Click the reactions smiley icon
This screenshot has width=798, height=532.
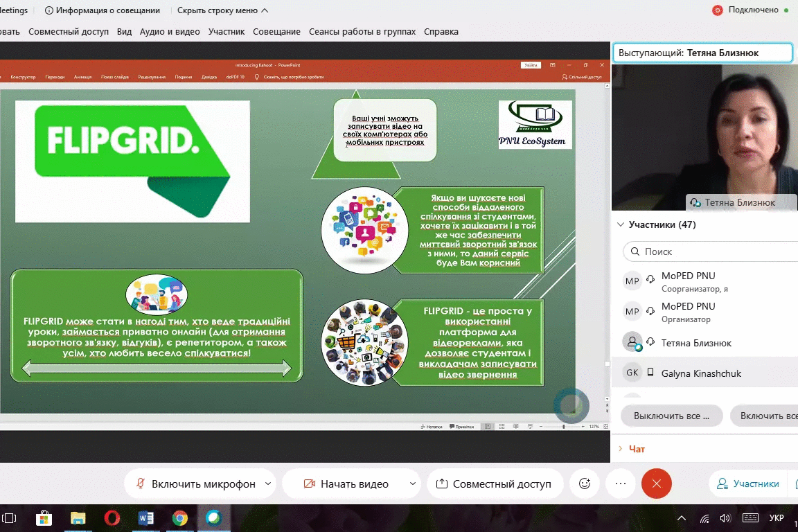585,484
